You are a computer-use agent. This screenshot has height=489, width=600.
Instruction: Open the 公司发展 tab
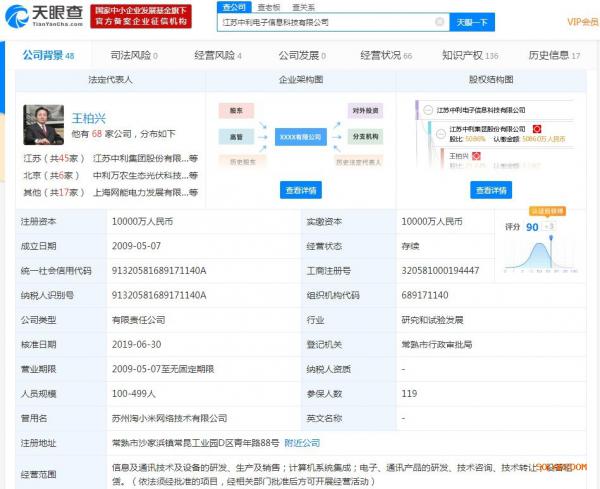[302, 55]
